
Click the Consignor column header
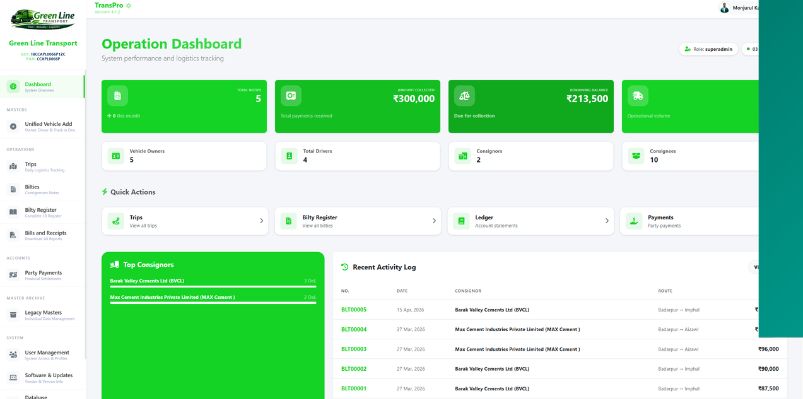tap(468, 291)
